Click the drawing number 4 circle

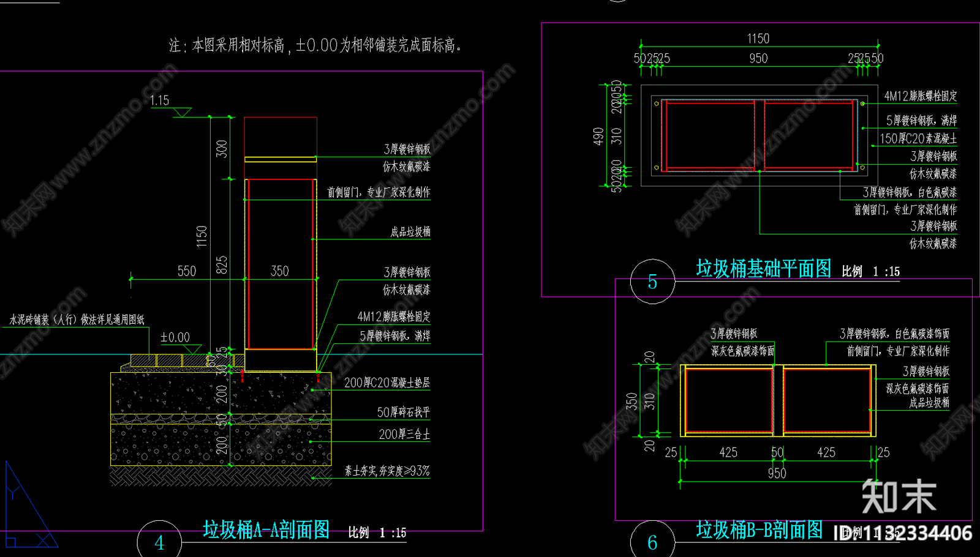coord(159,542)
